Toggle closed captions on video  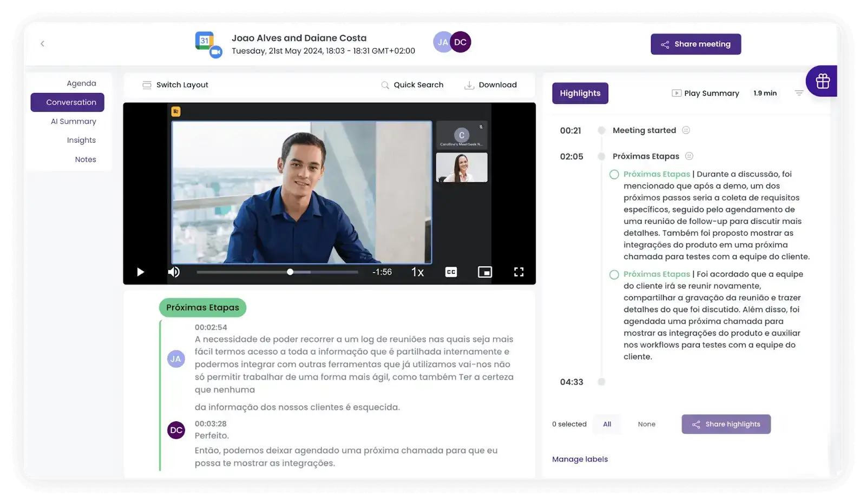click(451, 272)
